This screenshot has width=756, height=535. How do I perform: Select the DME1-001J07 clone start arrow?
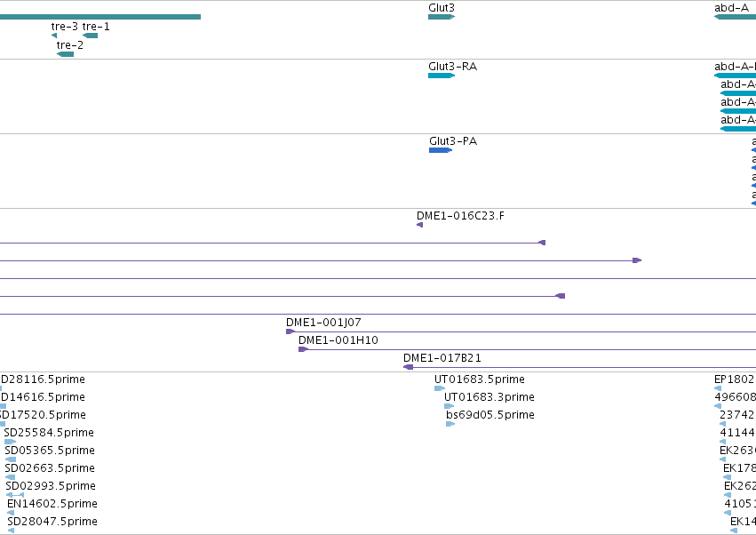tap(290, 331)
